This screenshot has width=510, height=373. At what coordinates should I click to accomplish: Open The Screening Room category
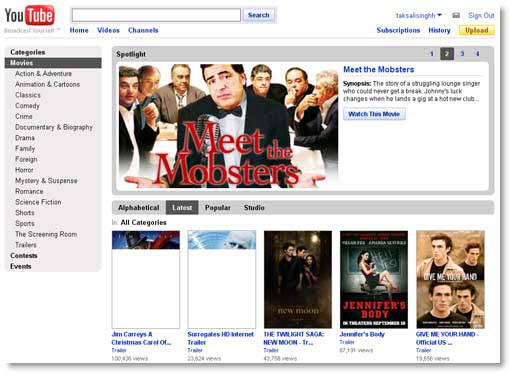click(x=46, y=234)
